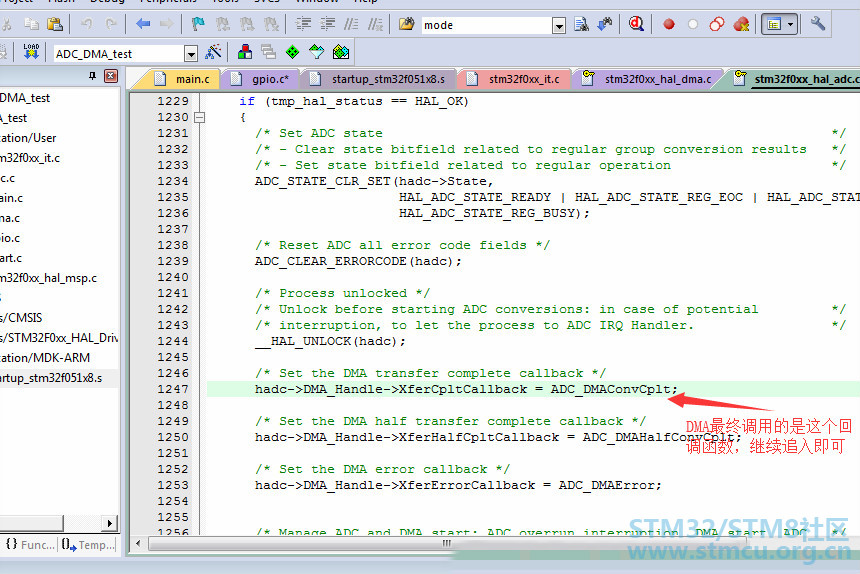
Task: Click the Find document icon
Action: [581, 24]
